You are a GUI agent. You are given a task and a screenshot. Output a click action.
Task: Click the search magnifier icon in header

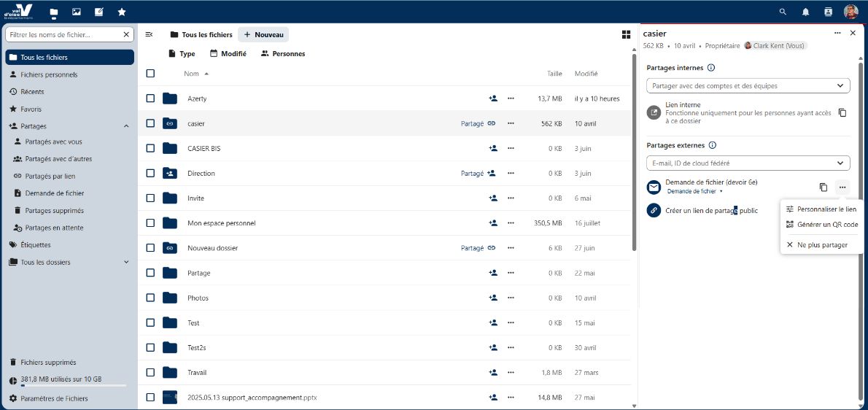click(x=783, y=12)
